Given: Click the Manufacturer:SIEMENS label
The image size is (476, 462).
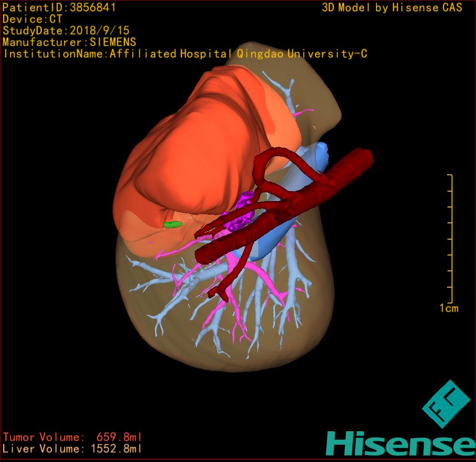Looking at the screenshot, I should 69,42.
